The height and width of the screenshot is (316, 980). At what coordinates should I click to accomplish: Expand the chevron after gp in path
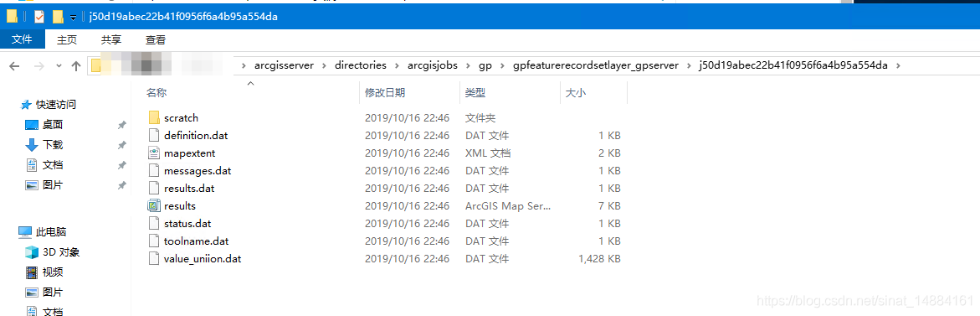(x=502, y=65)
